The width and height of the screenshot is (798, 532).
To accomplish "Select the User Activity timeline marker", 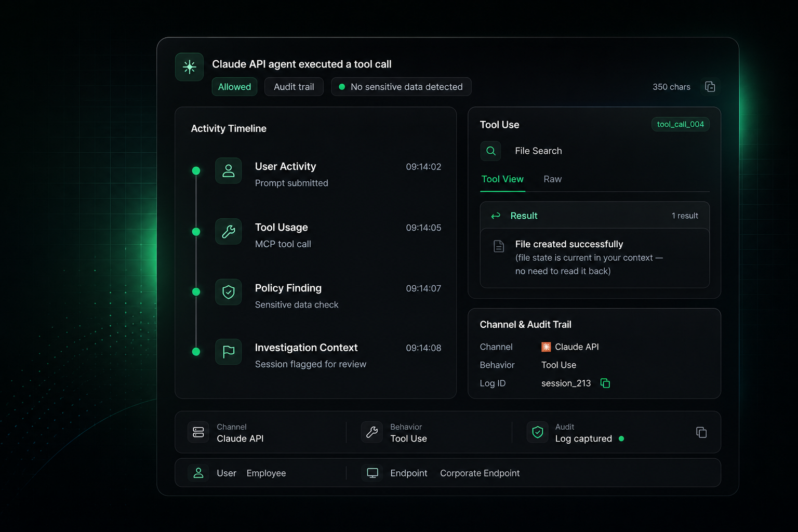I will (196, 170).
